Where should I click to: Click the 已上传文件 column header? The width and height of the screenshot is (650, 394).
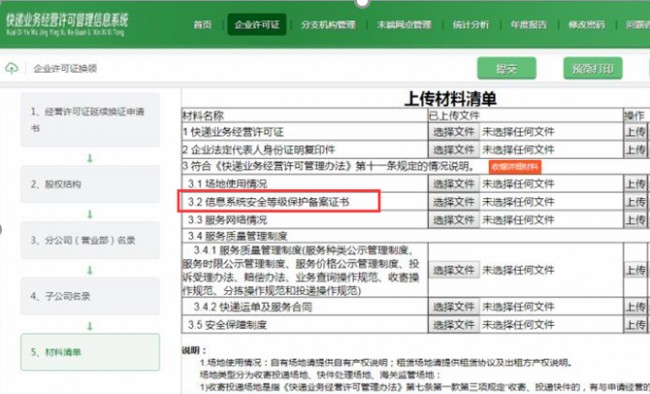(454, 116)
